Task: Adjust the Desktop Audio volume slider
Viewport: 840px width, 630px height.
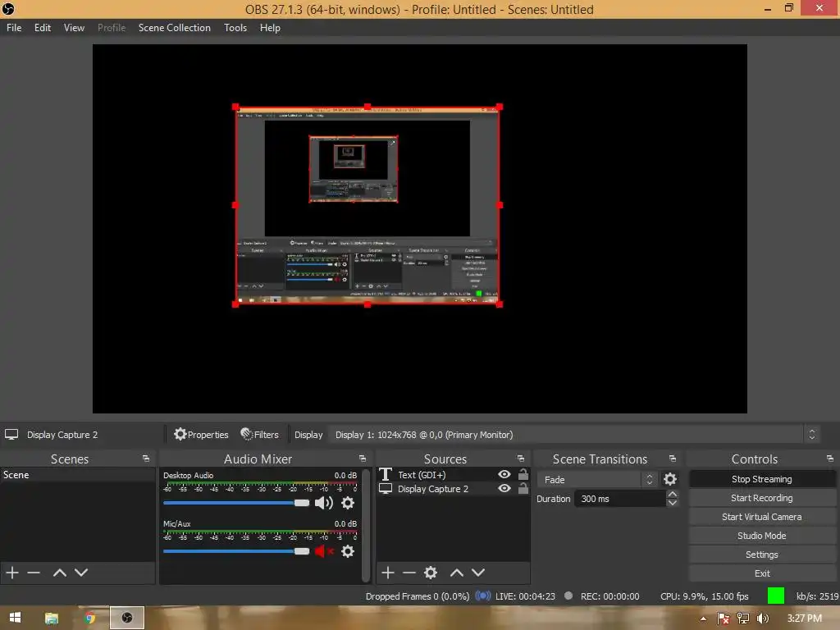Action: 236,503
